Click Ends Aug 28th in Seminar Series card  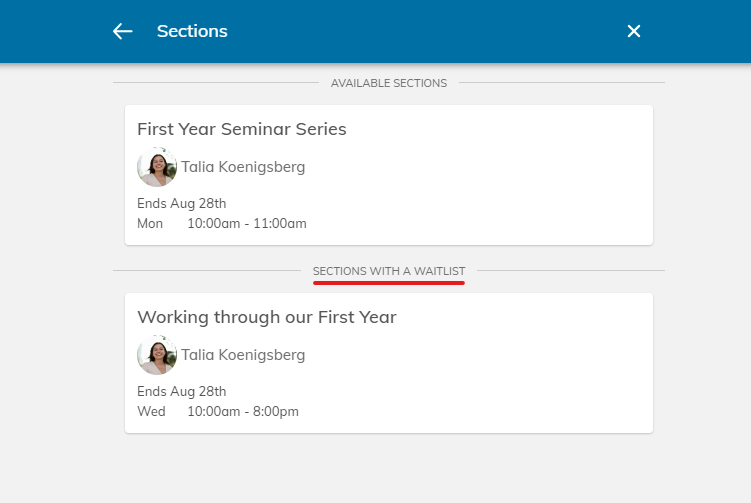(181, 203)
